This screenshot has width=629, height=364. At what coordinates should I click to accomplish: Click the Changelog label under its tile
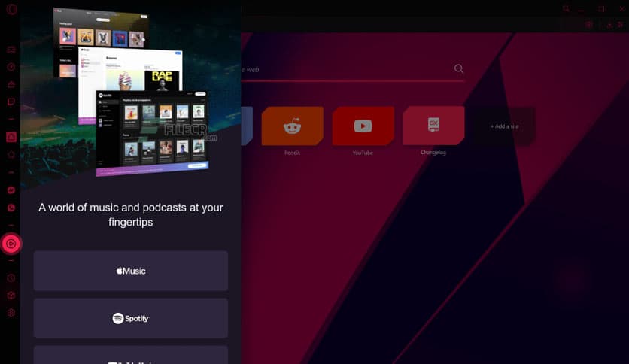click(x=433, y=153)
